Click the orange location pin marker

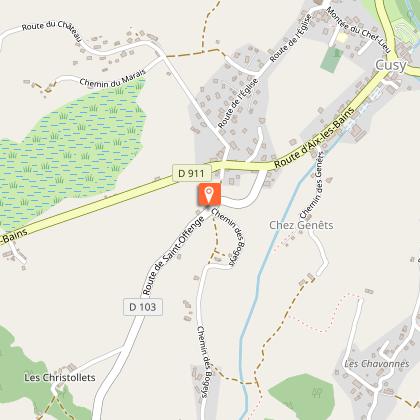coord(208,194)
